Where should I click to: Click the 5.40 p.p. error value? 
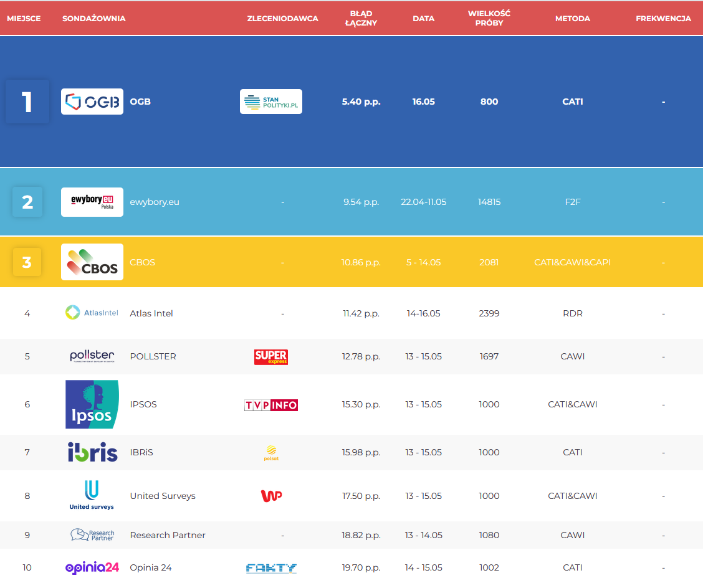coord(361,102)
